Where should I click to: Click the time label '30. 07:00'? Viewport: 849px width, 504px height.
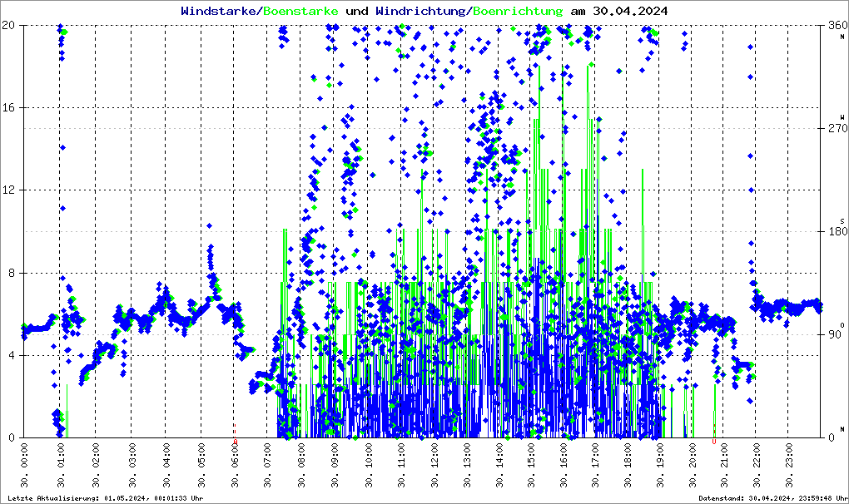267,465
